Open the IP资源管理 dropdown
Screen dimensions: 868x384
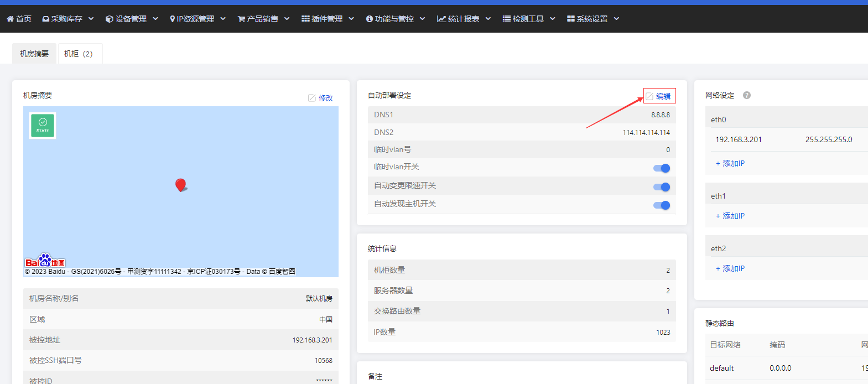(198, 19)
